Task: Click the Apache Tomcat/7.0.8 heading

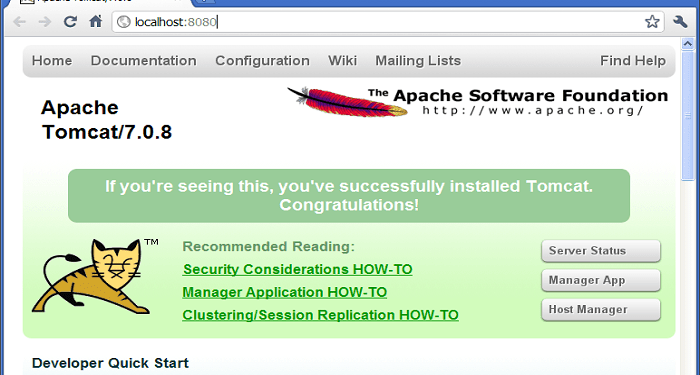Action: click(x=106, y=120)
